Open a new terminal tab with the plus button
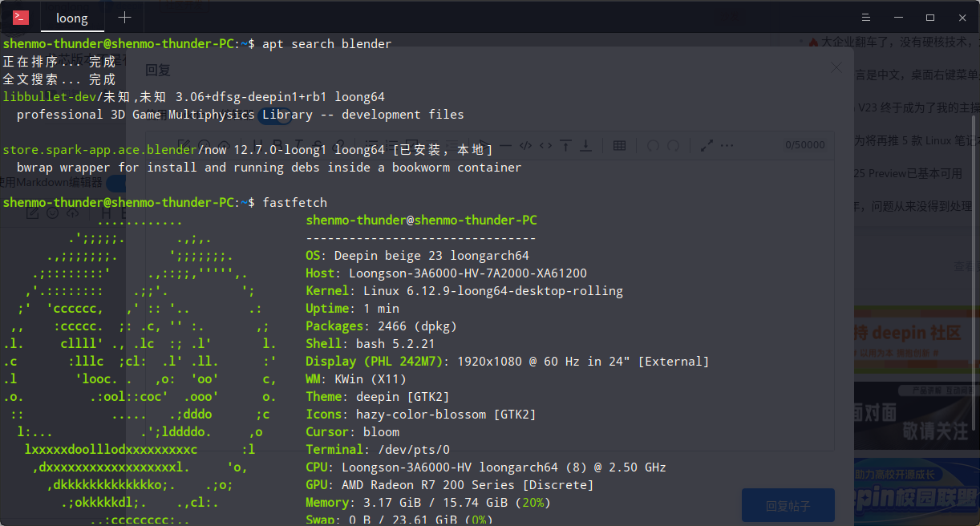Viewport: 980px width, 526px height. pyautogui.click(x=124, y=17)
